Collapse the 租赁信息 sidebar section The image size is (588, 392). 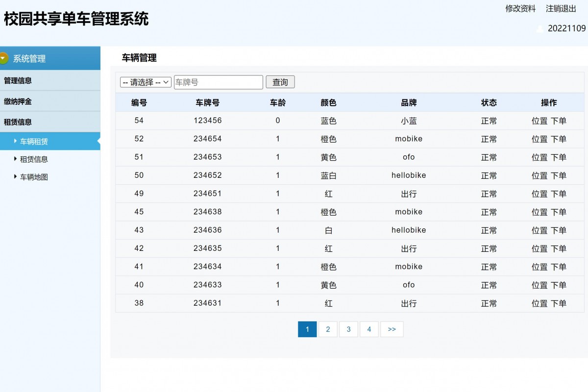[18, 122]
